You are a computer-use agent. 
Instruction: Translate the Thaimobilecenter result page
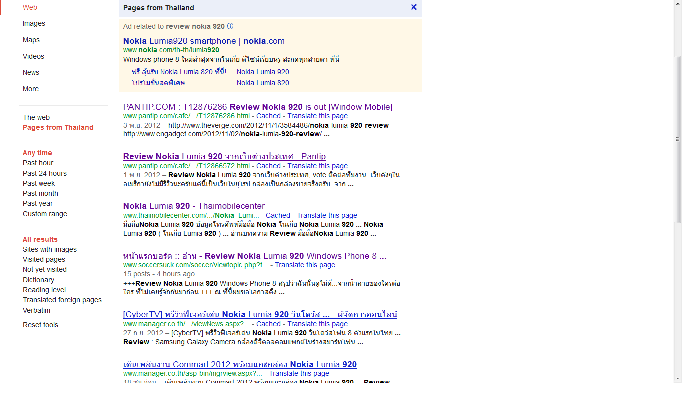(327, 215)
